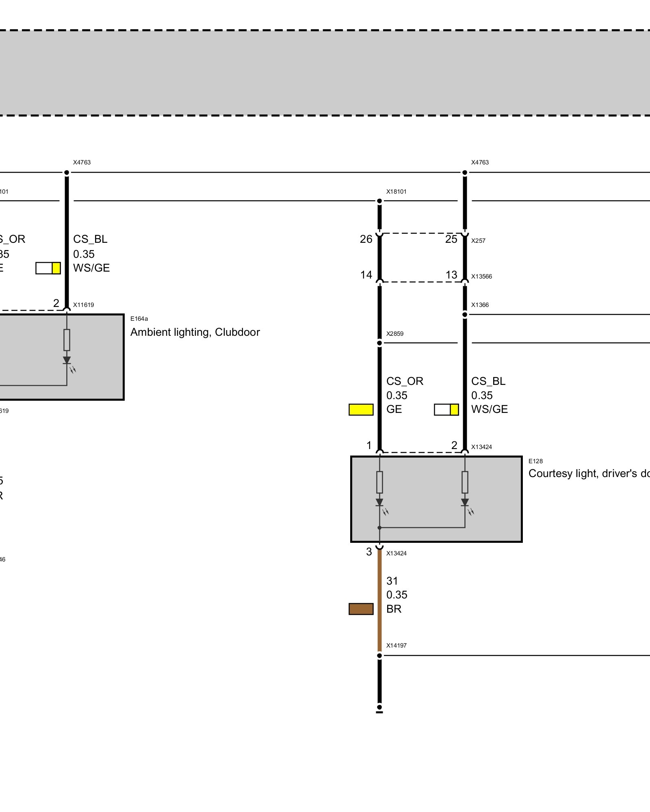The image size is (650, 812).
Task: Select the junction dot at X2859
Action: pyautogui.click(x=379, y=343)
